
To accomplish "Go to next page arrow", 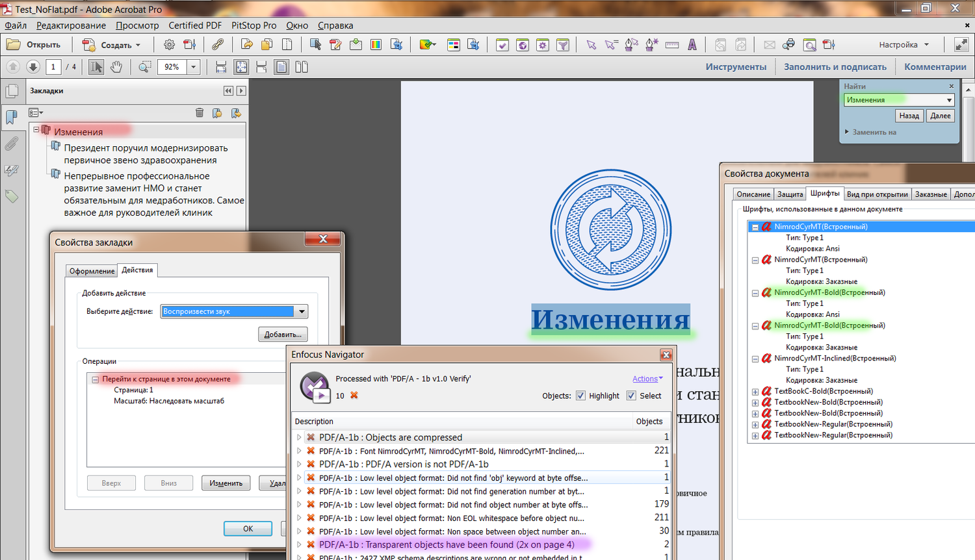I will pyautogui.click(x=33, y=67).
